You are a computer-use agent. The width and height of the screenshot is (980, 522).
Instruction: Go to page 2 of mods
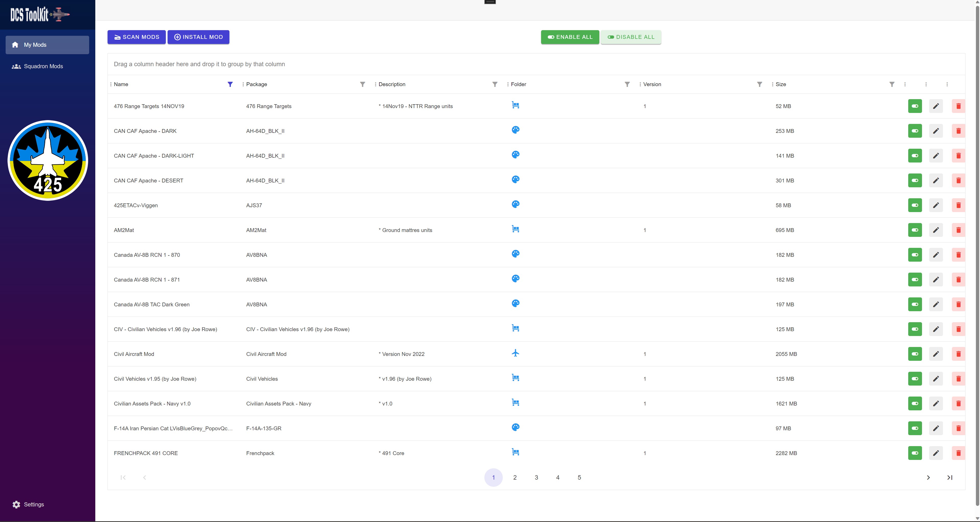[x=515, y=478]
